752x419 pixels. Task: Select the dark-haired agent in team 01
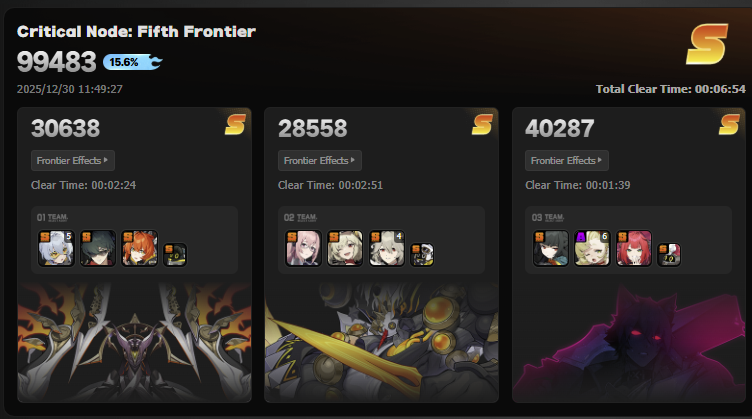coord(98,248)
